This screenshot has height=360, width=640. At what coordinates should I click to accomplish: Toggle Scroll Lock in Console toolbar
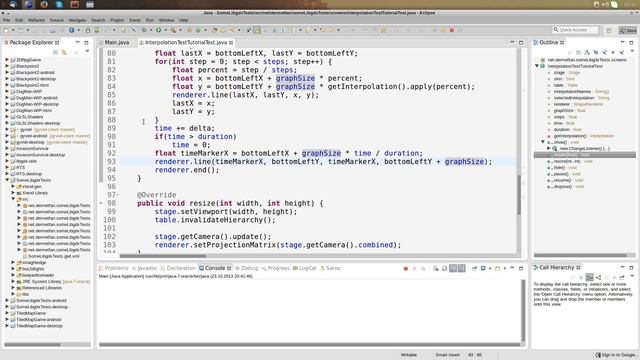[444, 268]
